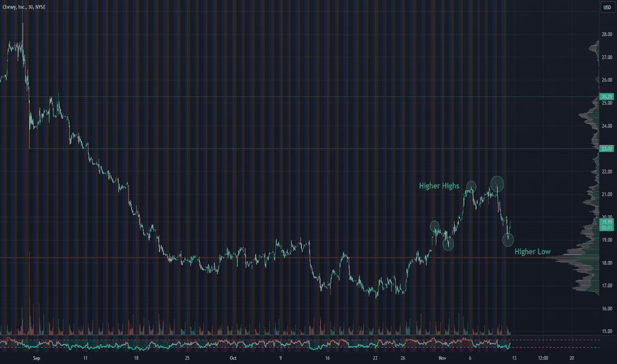617x364 pixels.
Task: Click the Chewy, Inc. symbol title
Action: pyautogui.click(x=24, y=7)
